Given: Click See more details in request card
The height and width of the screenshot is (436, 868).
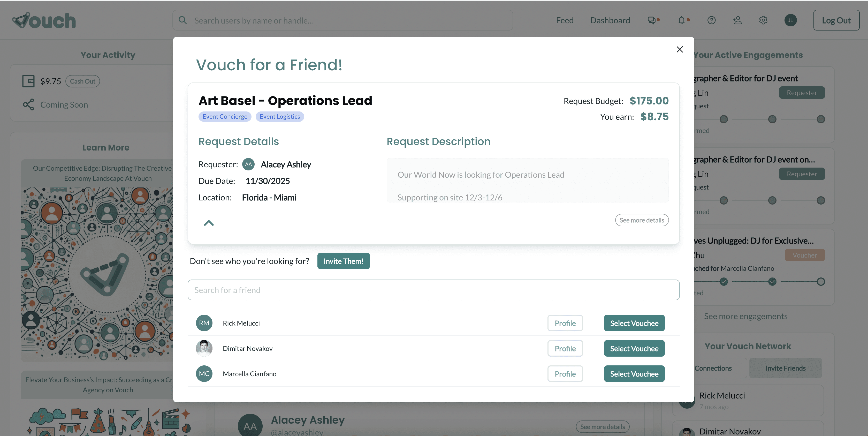Looking at the screenshot, I should coord(641,220).
